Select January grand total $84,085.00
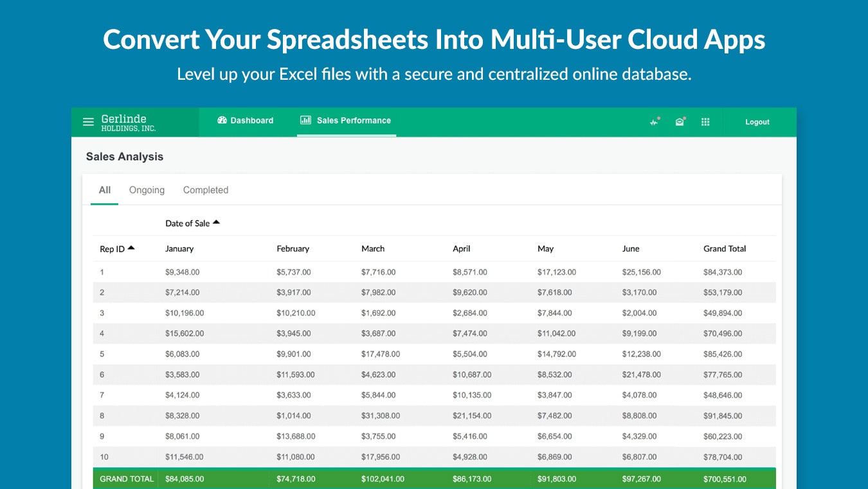Screen dimensions: 868x489 tap(185, 479)
